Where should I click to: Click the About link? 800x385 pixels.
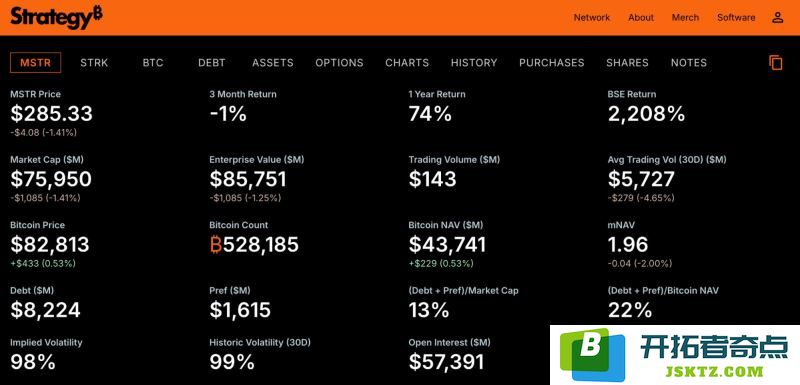[x=641, y=17]
